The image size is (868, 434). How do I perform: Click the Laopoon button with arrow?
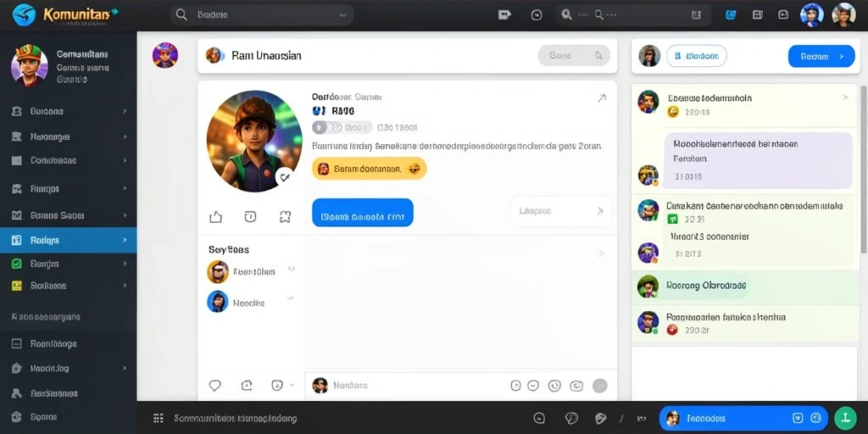[x=561, y=211]
